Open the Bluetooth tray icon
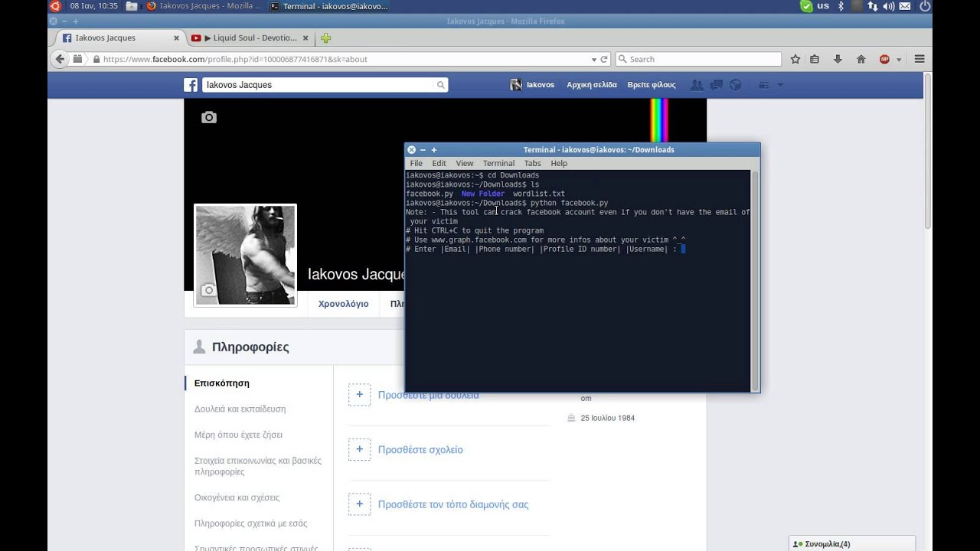 (x=840, y=6)
